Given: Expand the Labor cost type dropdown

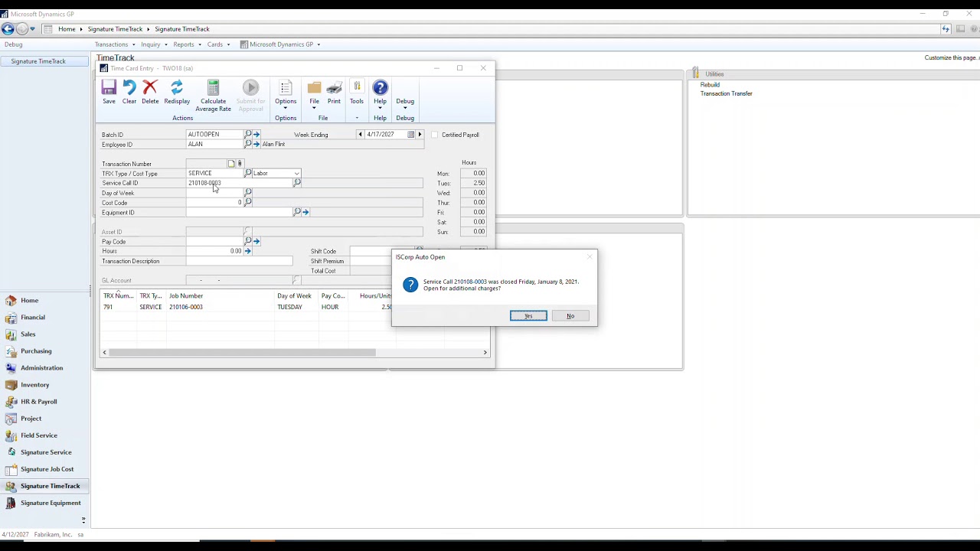Looking at the screenshot, I should click(x=297, y=174).
